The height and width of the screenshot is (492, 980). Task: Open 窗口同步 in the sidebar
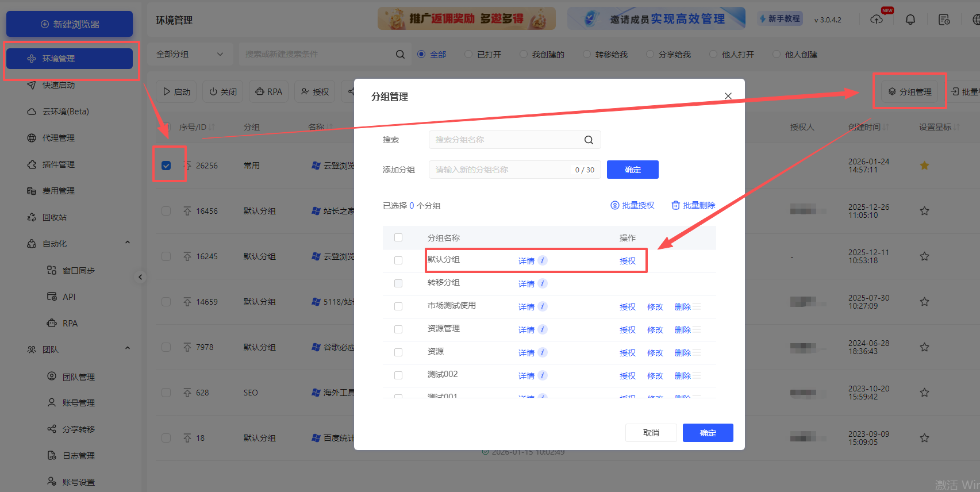point(79,270)
